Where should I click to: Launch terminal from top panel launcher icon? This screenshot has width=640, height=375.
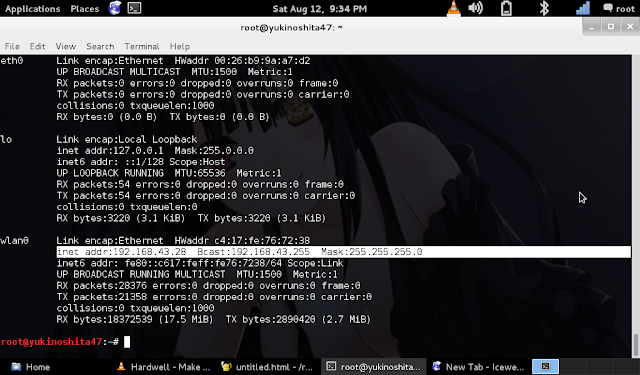(x=134, y=8)
